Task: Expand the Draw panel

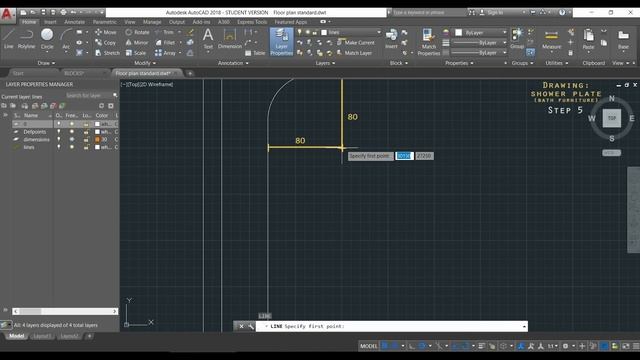Action: coord(46,63)
